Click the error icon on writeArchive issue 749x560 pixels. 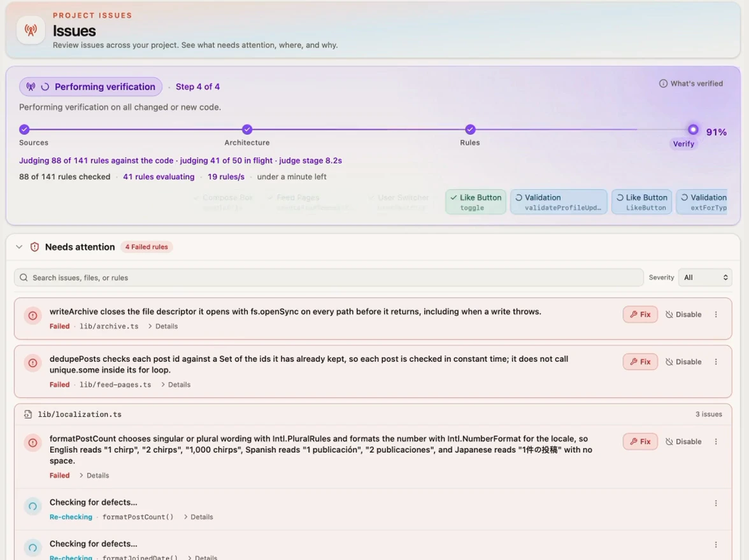click(x=32, y=316)
